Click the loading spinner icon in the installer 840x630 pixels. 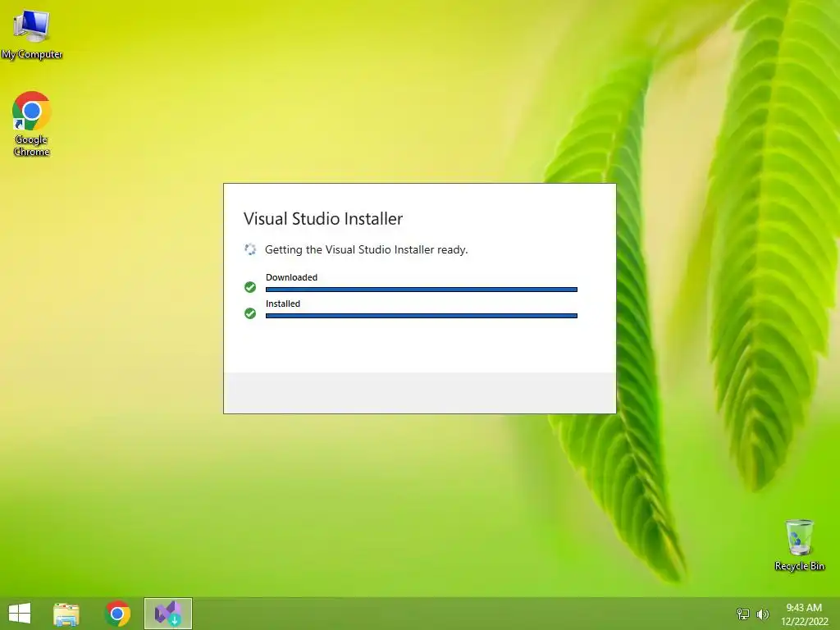pos(250,249)
